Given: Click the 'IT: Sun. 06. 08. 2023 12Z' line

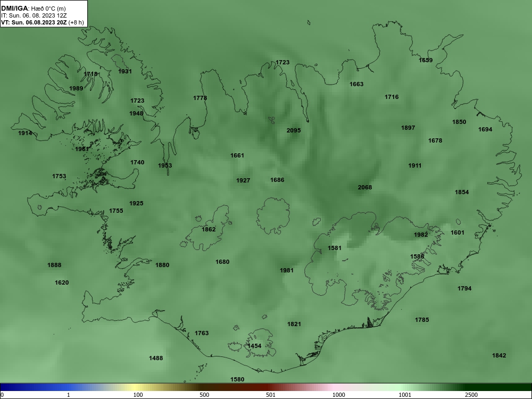Looking at the screenshot, I should point(34,15).
